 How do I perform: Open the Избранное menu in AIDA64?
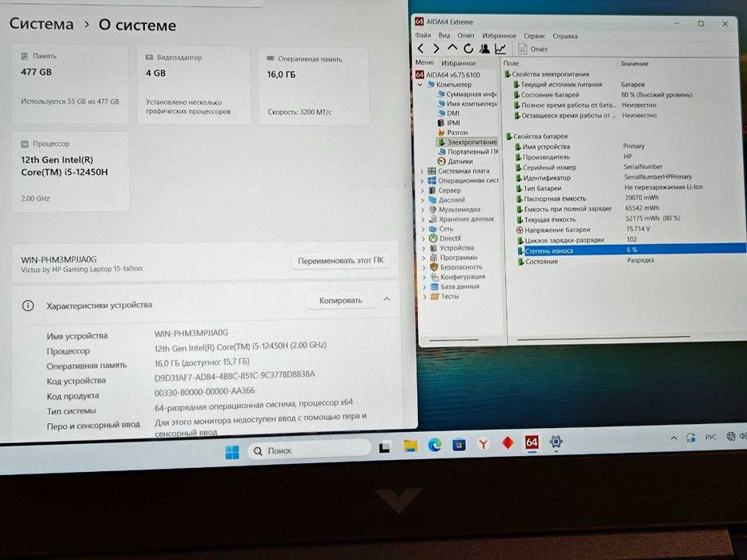point(499,36)
